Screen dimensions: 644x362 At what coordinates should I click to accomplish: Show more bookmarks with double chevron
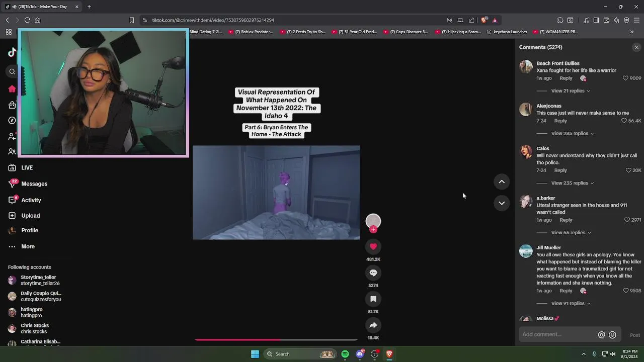(632, 32)
